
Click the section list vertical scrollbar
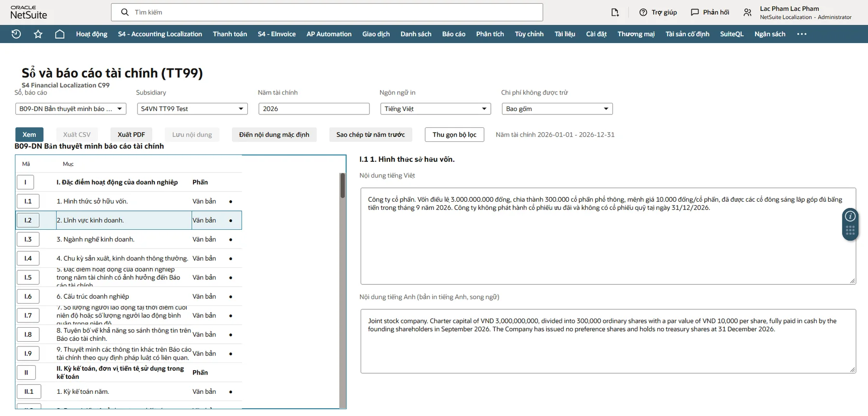(x=343, y=290)
